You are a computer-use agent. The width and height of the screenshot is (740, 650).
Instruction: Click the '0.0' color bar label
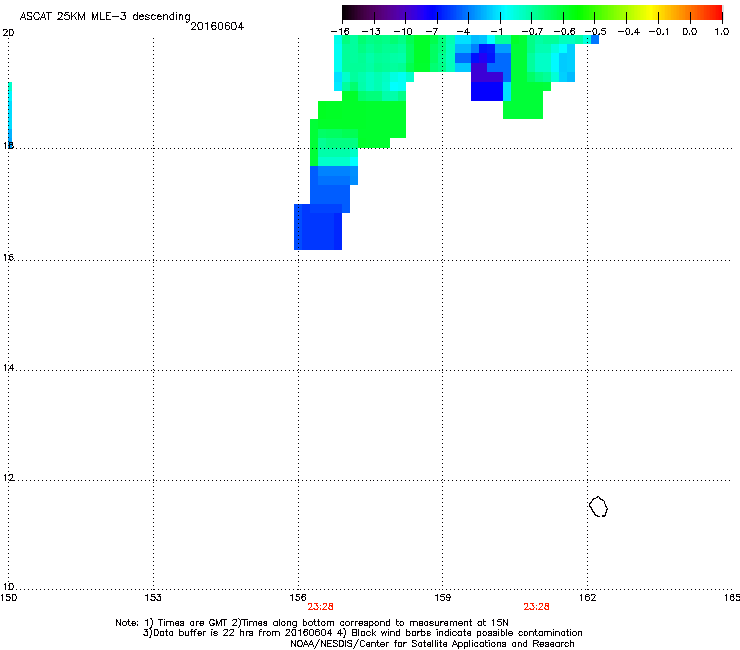coord(690,32)
